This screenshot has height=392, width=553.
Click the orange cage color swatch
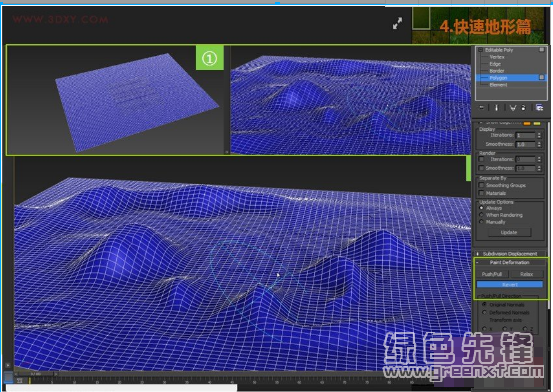pos(527,123)
